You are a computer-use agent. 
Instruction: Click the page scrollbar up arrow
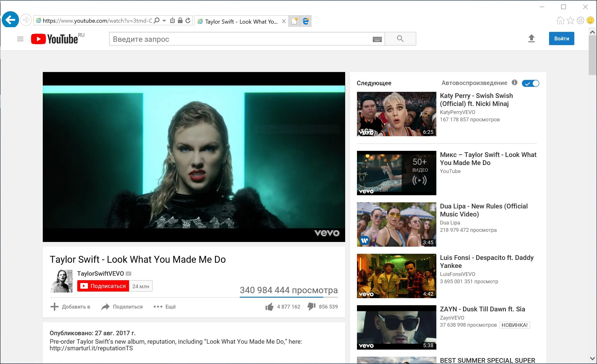click(593, 32)
